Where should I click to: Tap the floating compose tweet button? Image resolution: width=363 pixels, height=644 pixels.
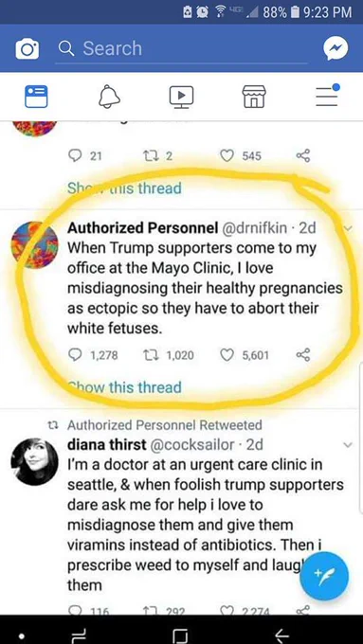coord(324,576)
